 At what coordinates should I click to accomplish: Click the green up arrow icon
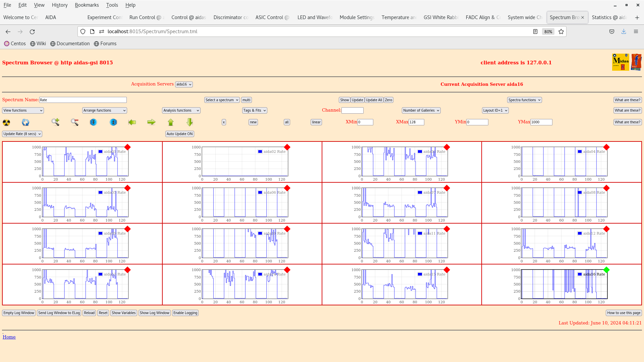point(171,122)
